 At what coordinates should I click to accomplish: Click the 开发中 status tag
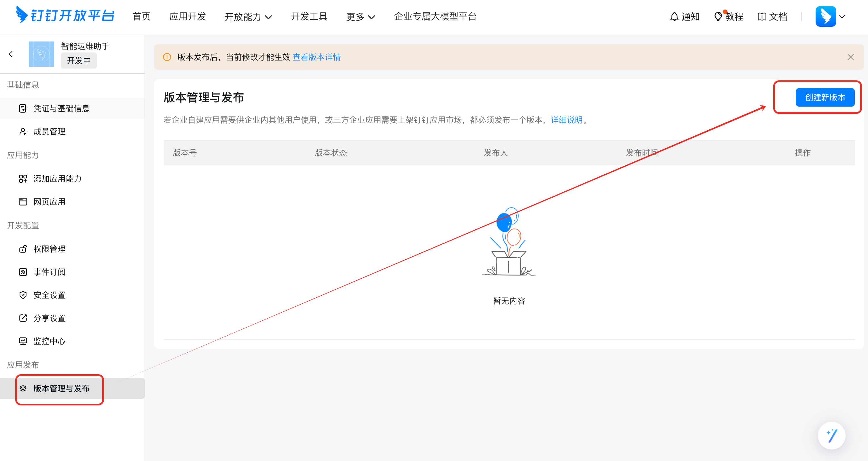(x=79, y=61)
